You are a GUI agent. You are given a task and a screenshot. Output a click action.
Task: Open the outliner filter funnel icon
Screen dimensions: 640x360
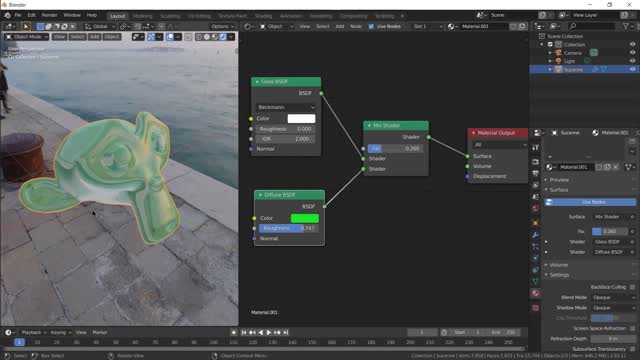click(x=626, y=26)
